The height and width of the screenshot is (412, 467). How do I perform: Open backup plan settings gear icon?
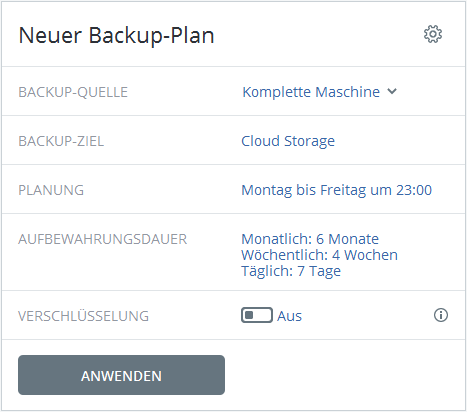pos(433,34)
